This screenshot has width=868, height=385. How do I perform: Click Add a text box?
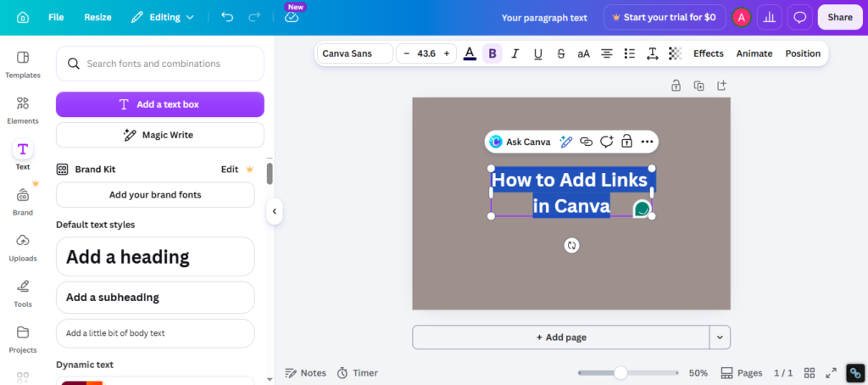tap(160, 104)
